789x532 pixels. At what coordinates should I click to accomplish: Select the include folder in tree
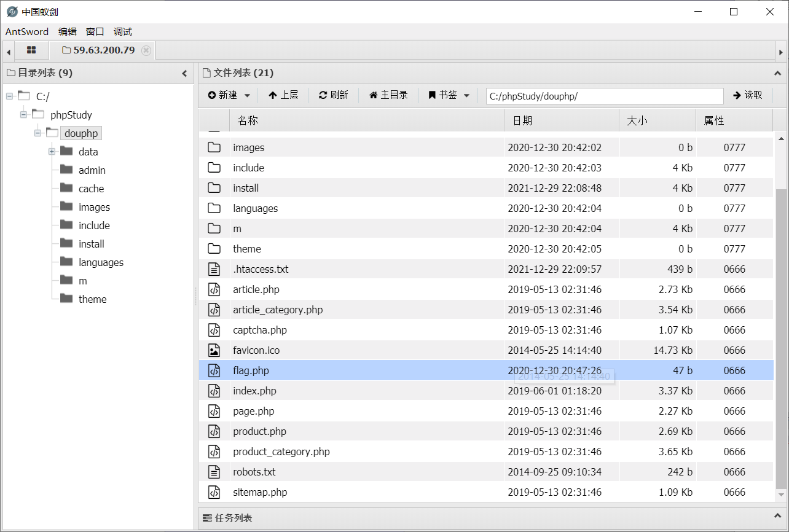click(94, 225)
